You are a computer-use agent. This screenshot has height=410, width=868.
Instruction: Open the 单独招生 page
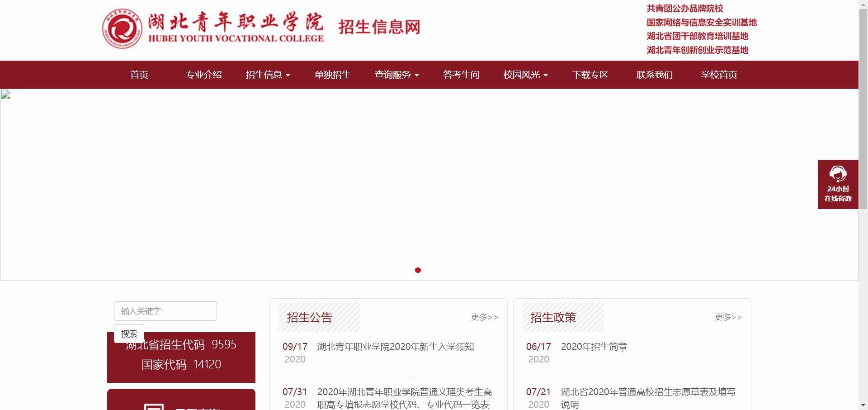[x=333, y=75]
